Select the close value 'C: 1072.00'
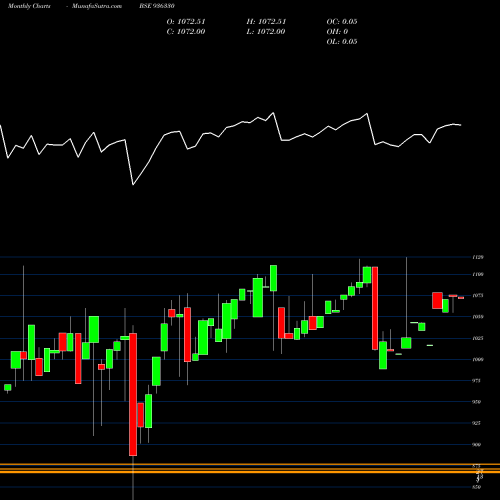 (186, 32)
